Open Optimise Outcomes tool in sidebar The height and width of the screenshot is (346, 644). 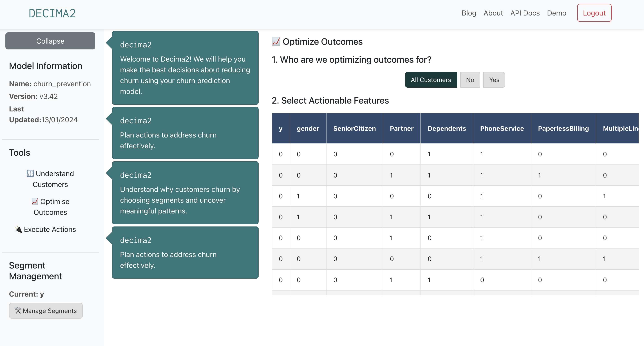click(x=50, y=207)
